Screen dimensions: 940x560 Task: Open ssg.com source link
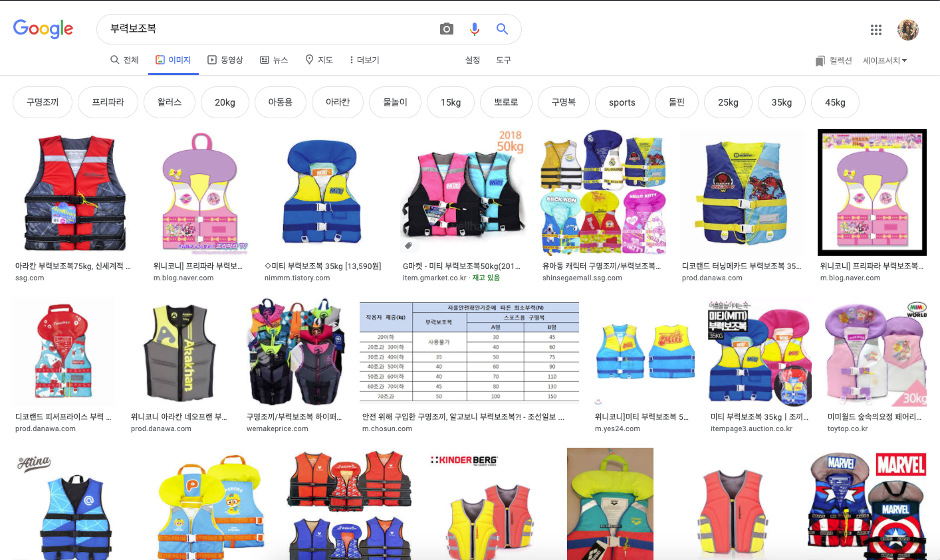coord(29,278)
